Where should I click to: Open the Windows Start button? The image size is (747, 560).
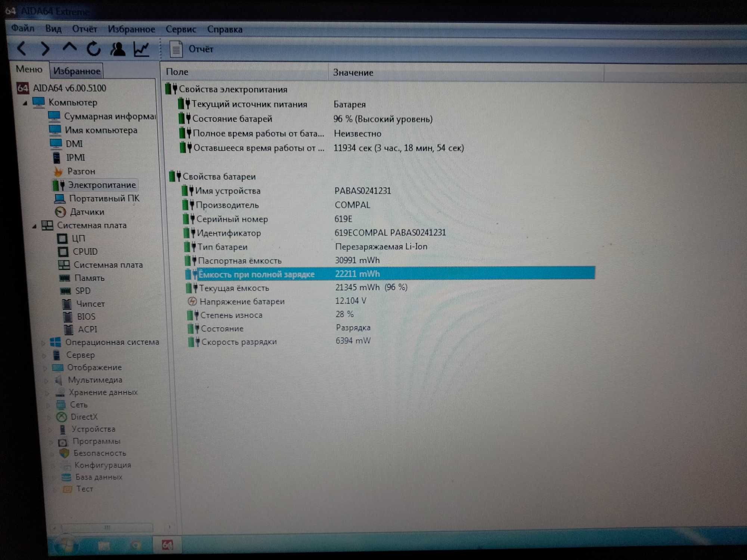66,546
